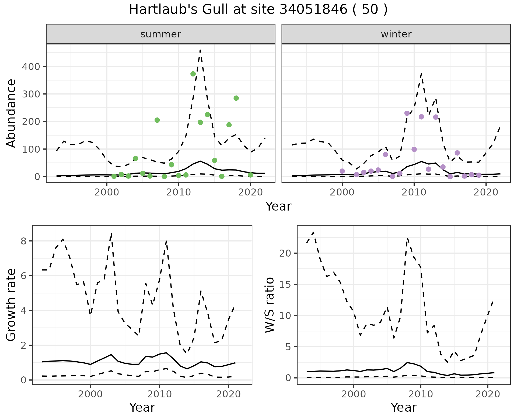Image resolution: width=517 pixels, height=420 pixels.
Task: Click the W/S ratio y-axis label
Action: [x=270, y=305]
